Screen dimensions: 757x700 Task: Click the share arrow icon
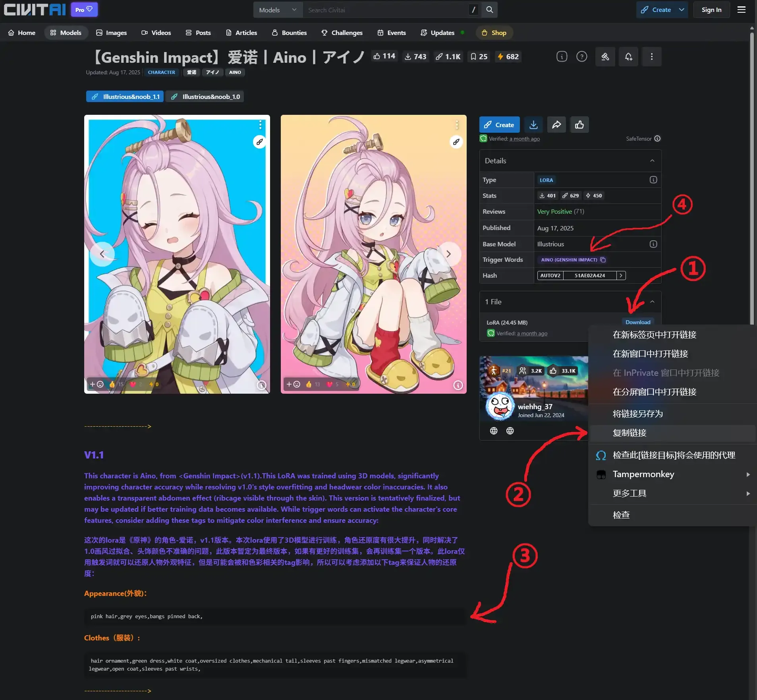click(x=556, y=125)
